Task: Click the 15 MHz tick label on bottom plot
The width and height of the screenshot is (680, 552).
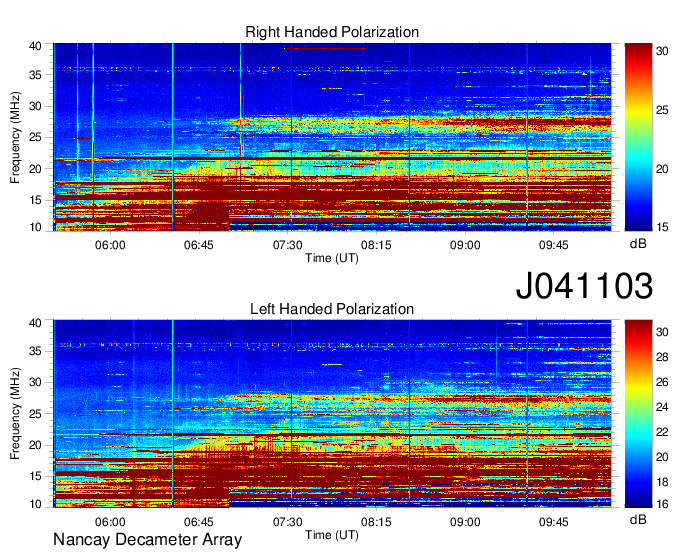Action: point(35,476)
